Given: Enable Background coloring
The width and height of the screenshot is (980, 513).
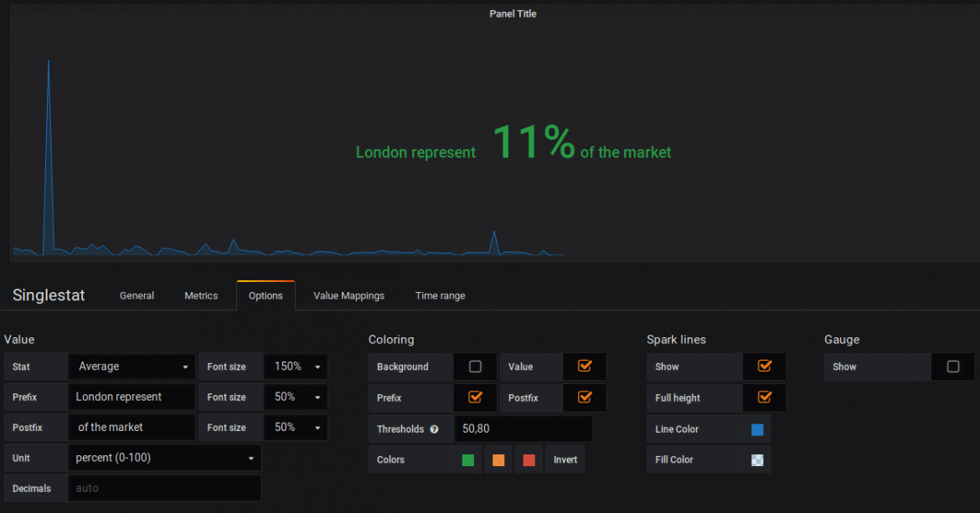Looking at the screenshot, I should (x=475, y=366).
